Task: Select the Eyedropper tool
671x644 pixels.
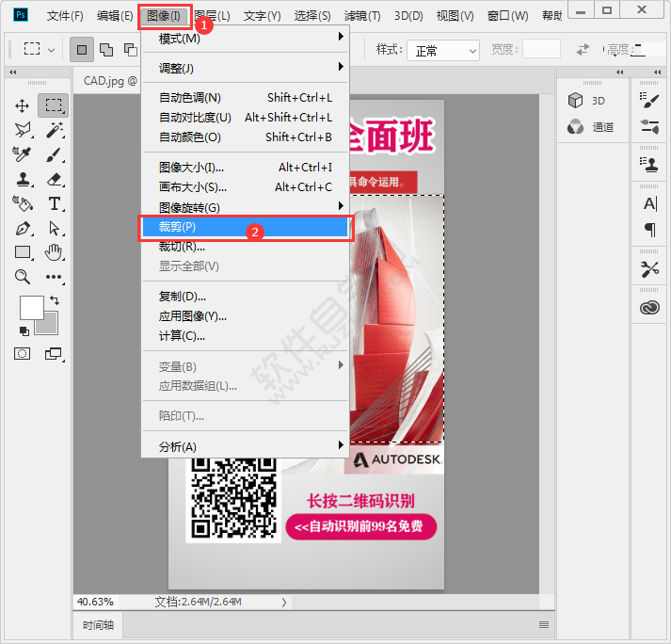Action: tap(22, 154)
